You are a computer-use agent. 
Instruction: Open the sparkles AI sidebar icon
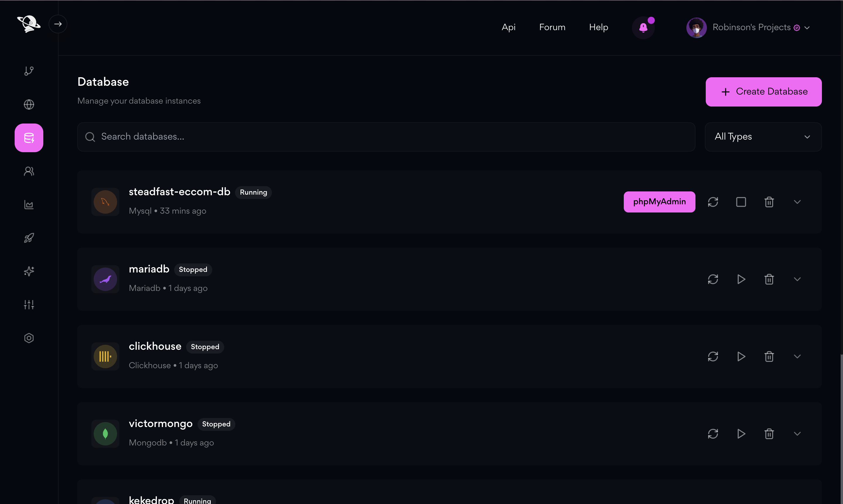click(x=29, y=271)
